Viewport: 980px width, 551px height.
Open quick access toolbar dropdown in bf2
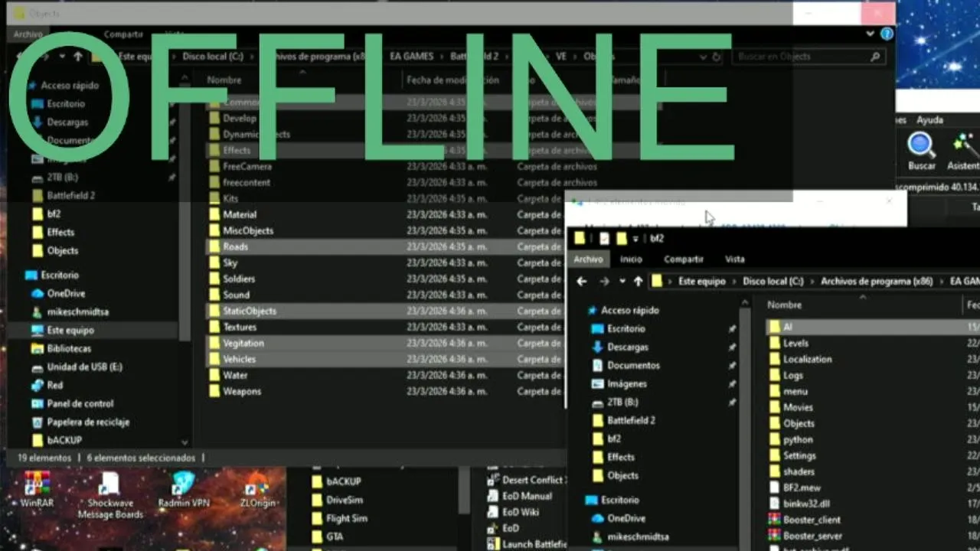[635, 239]
